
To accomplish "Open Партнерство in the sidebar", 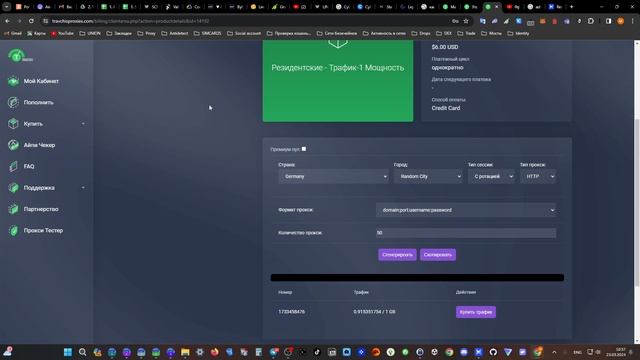I will pos(41,209).
